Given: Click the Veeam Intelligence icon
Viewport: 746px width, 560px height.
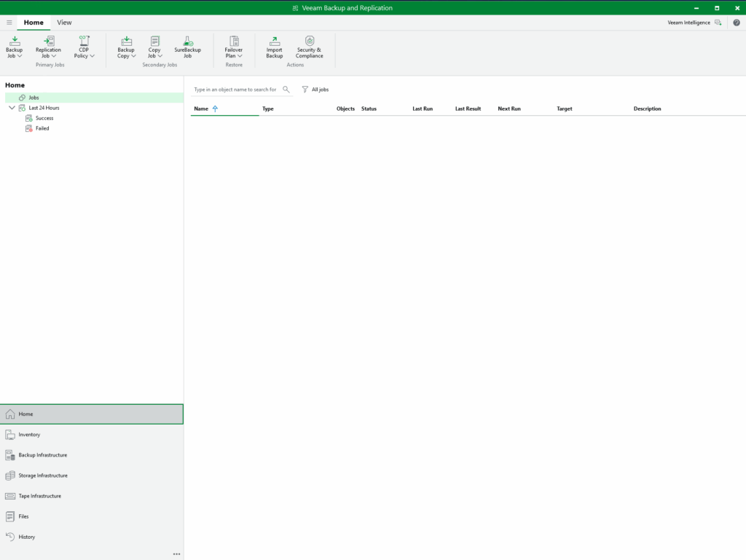Looking at the screenshot, I should [x=718, y=23].
